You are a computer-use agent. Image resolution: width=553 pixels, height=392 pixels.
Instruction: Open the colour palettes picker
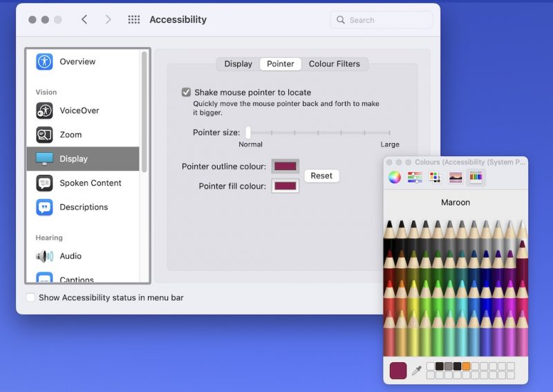435,177
